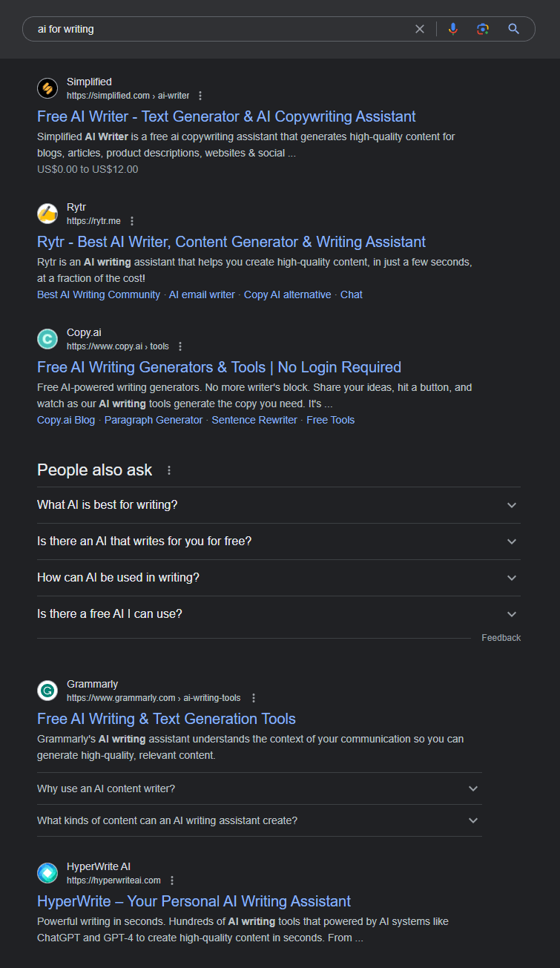Open the People also ask options menu
Screen dimensions: 560x968
(169, 470)
